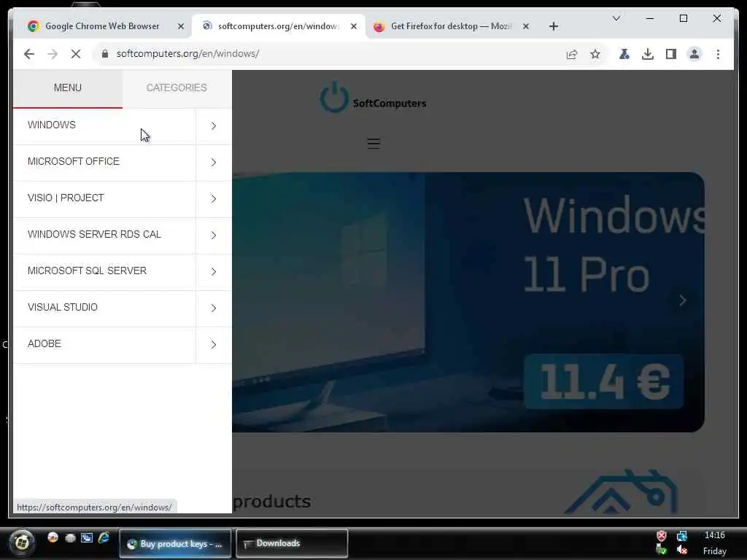Click the share page icon
The height and width of the screenshot is (560, 747).
point(572,54)
